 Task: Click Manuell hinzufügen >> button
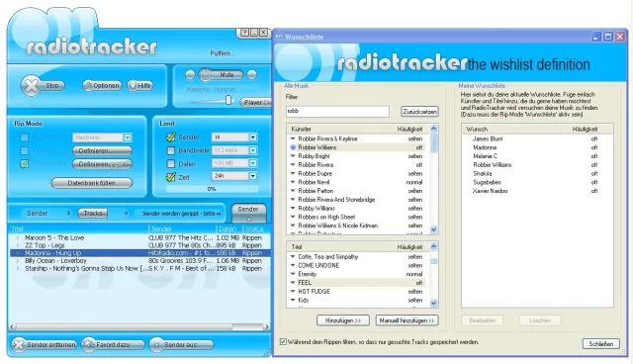tap(407, 320)
